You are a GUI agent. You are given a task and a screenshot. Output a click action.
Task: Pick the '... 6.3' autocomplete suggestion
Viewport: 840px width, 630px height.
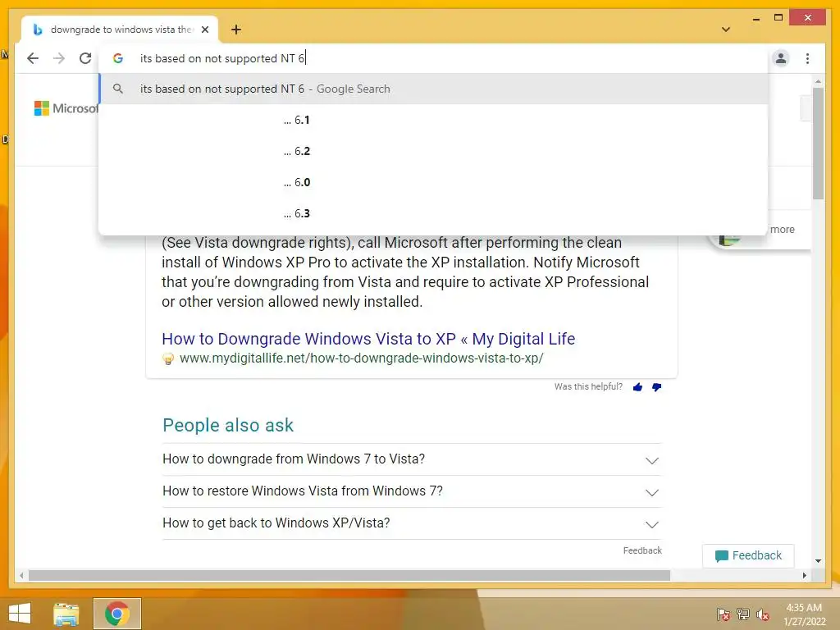(x=433, y=213)
